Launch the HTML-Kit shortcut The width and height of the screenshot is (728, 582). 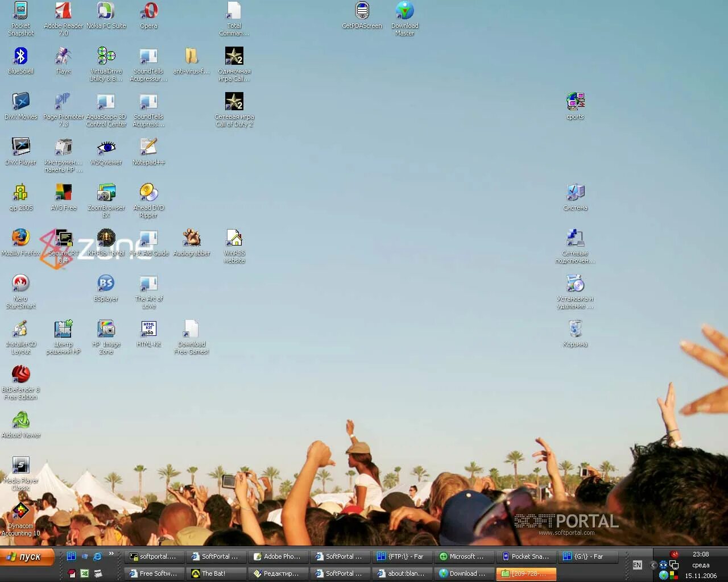(148, 334)
